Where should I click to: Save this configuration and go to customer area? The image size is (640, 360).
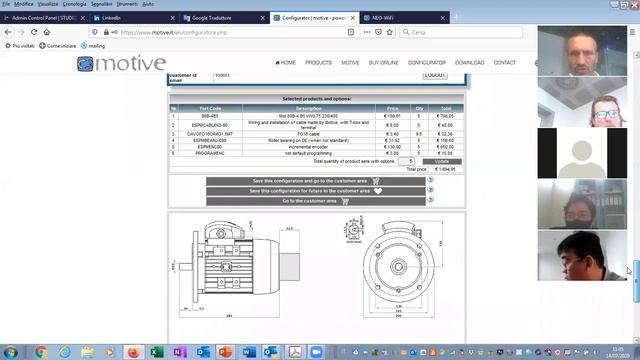coord(316,181)
